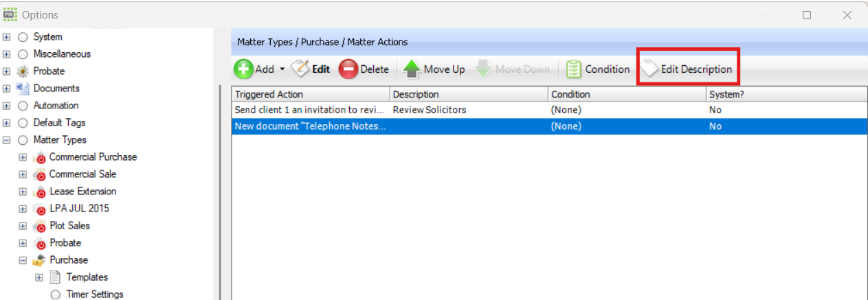Click the Delete button label
The height and width of the screenshot is (300, 868).
[x=375, y=69]
